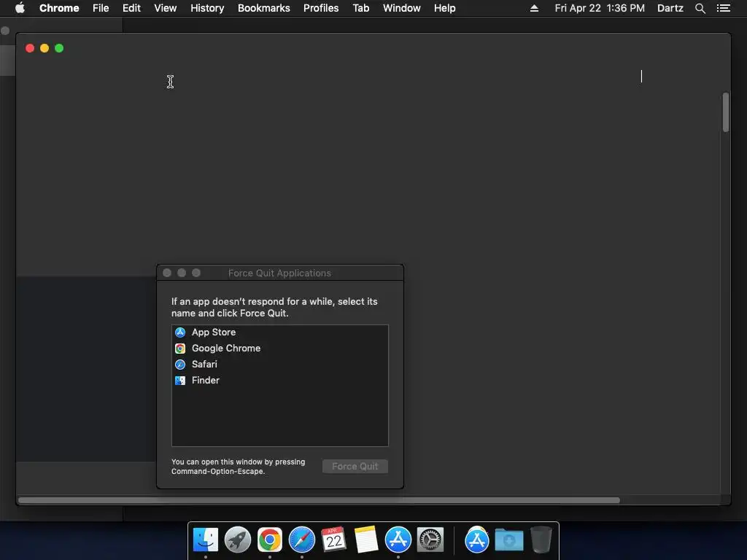
Task: Open the View menu
Action: coord(166,8)
